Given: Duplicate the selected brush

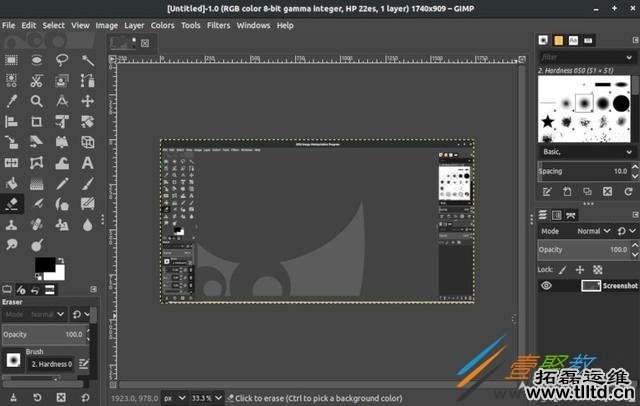Looking at the screenshot, I should click(x=587, y=191).
